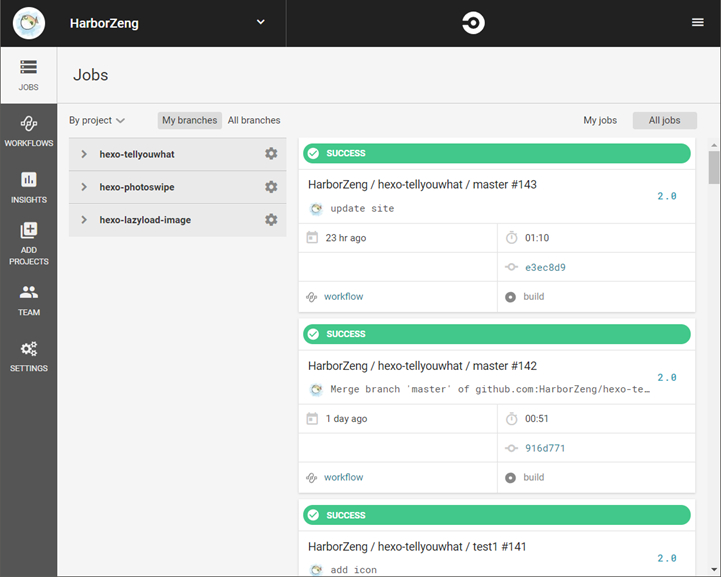The width and height of the screenshot is (721, 577).
Task: Show only 'My jobs'
Action: coord(600,120)
